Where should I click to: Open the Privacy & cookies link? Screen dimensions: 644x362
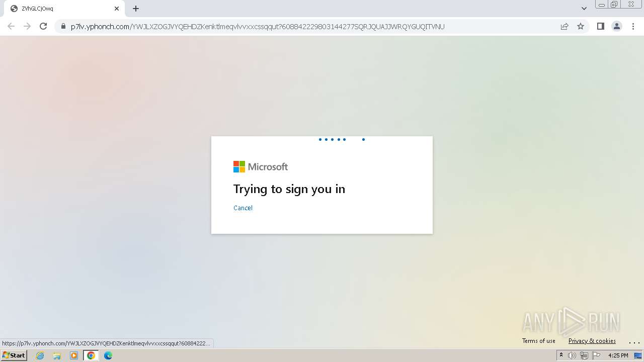(592, 341)
